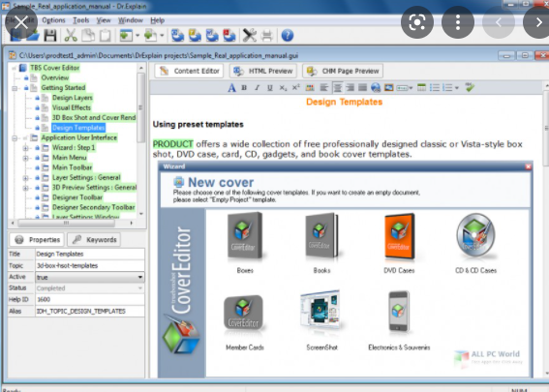Open the Help menu

click(x=157, y=20)
